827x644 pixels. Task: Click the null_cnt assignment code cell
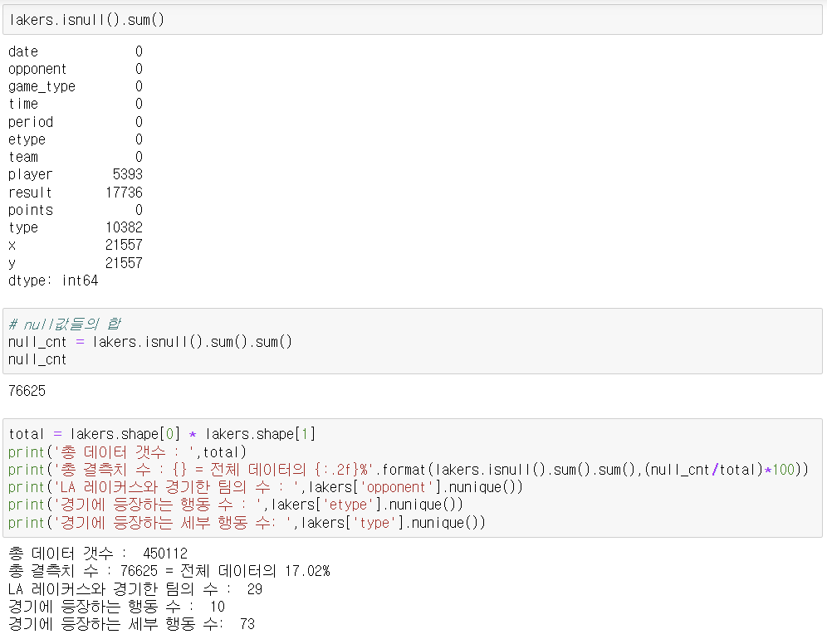pos(413,341)
